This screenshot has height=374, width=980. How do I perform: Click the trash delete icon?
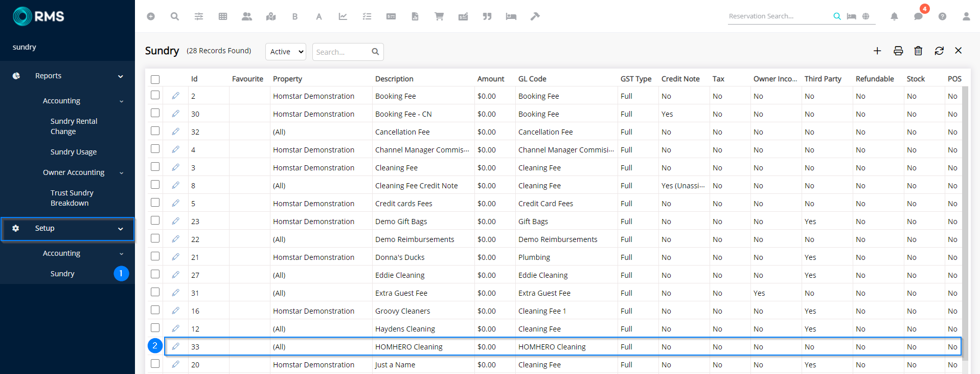point(918,51)
